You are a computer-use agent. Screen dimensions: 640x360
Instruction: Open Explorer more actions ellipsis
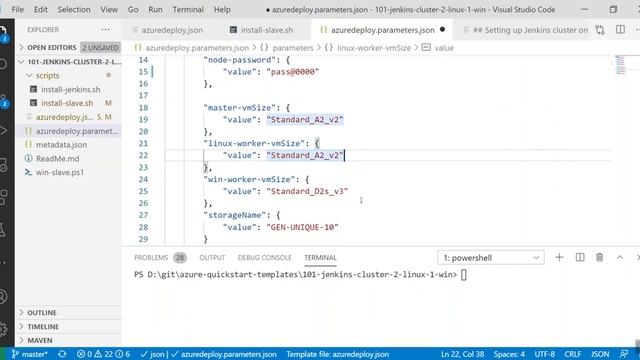tap(106, 29)
